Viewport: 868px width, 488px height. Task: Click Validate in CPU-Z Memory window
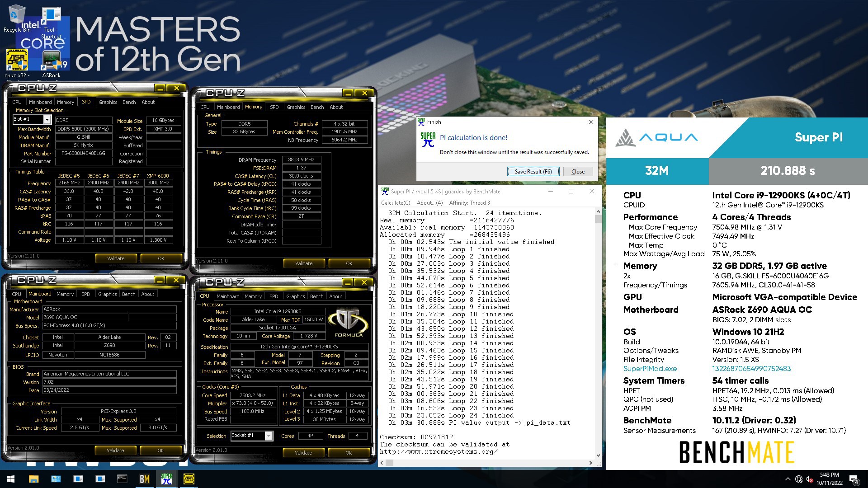coord(304,263)
